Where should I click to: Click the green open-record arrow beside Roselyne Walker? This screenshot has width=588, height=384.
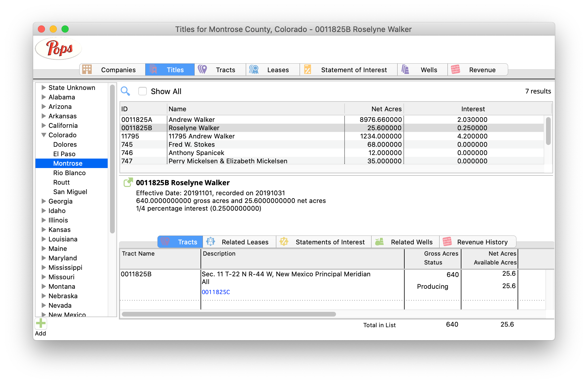tap(127, 183)
